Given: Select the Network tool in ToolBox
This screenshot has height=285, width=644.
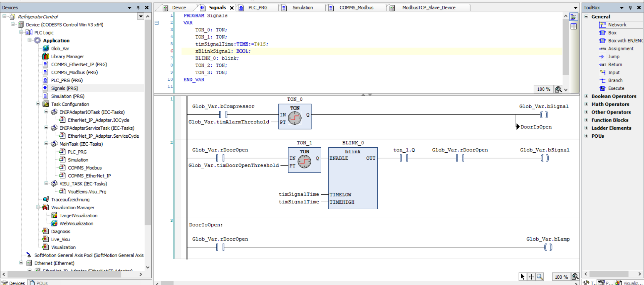Looking at the screenshot, I should click(x=617, y=25).
